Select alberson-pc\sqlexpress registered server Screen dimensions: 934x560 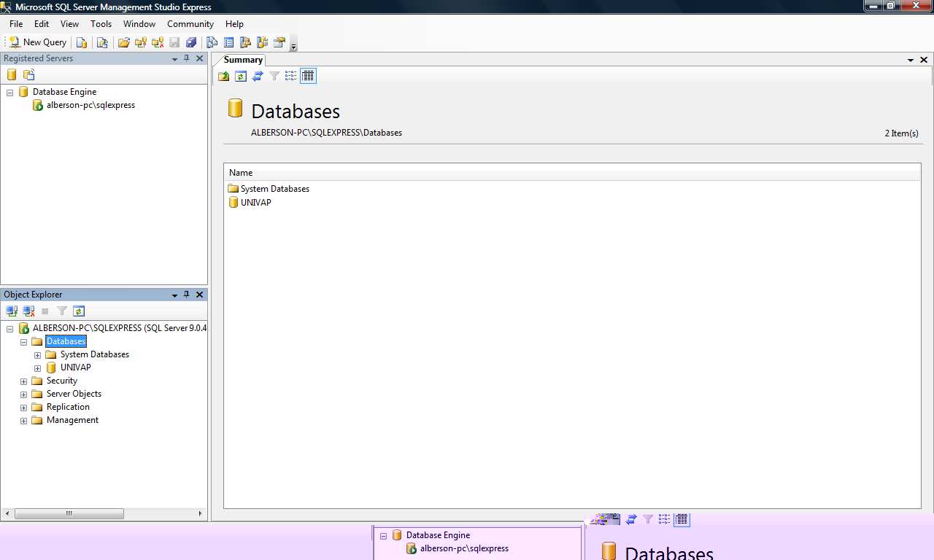[90, 105]
